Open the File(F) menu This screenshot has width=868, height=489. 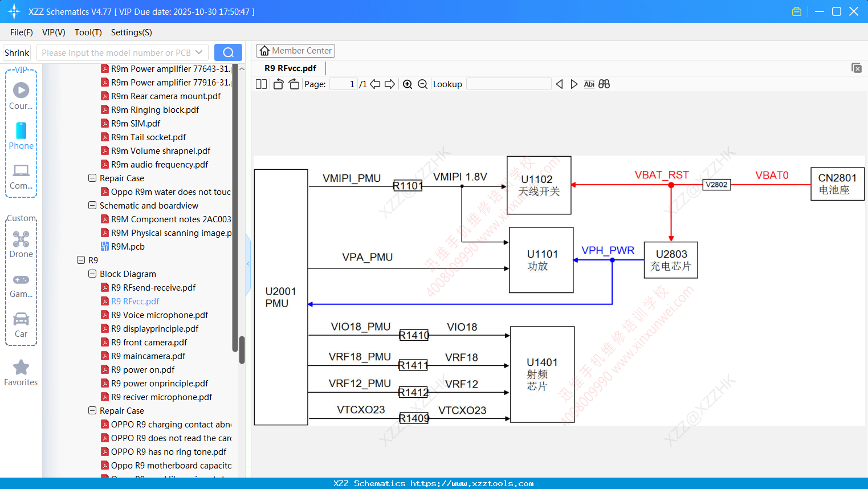click(22, 32)
